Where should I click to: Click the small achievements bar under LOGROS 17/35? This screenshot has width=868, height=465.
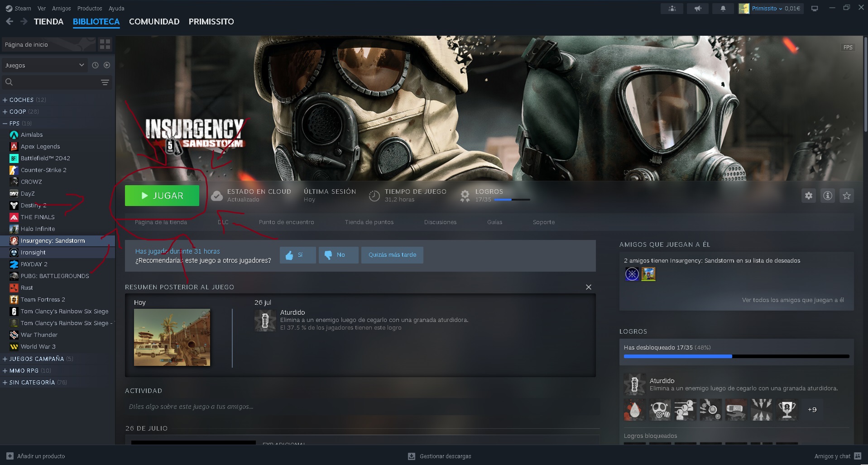(512, 200)
